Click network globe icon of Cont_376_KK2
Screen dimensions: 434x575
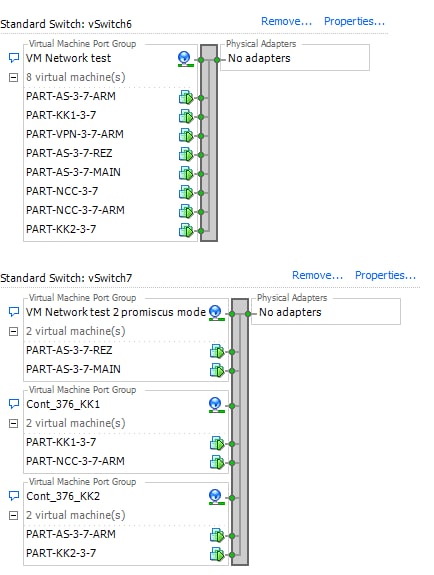pyautogui.click(x=216, y=497)
